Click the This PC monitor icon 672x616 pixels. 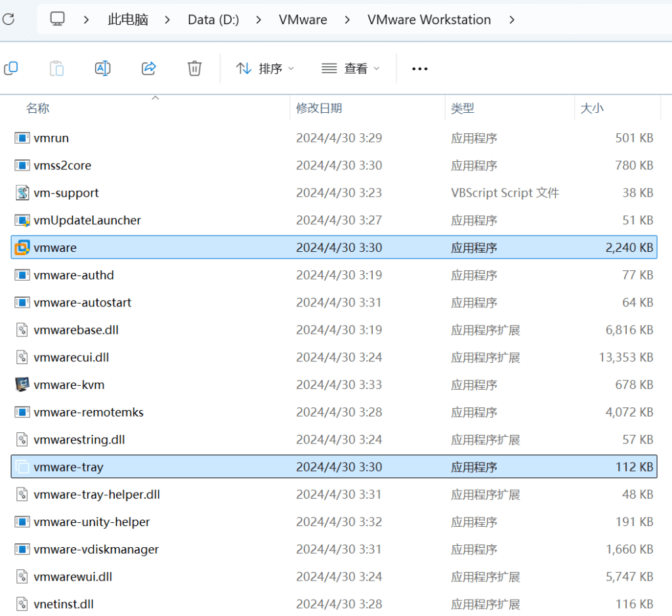click(x=58, y=20)
